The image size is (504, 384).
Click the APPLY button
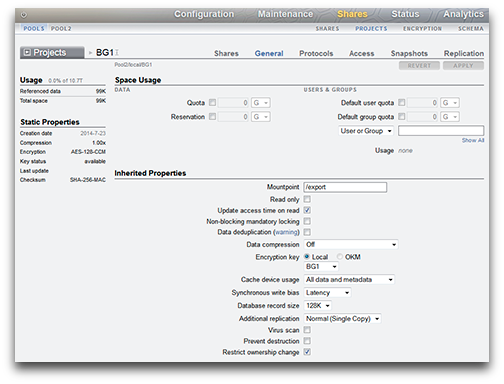click(x=463, y=66)
